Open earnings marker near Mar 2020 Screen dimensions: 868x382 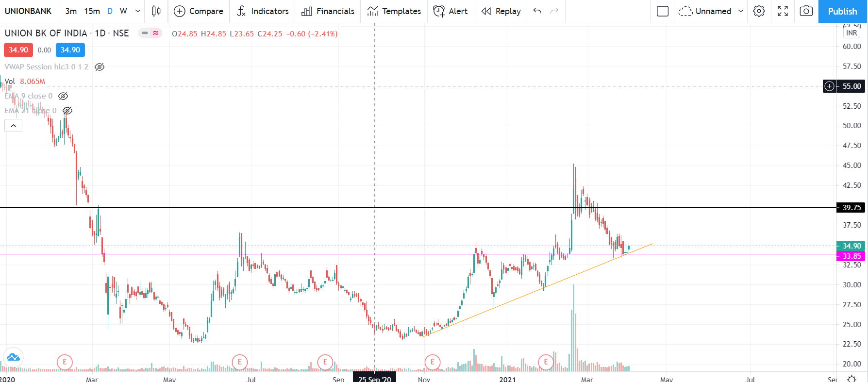(65, 362)
